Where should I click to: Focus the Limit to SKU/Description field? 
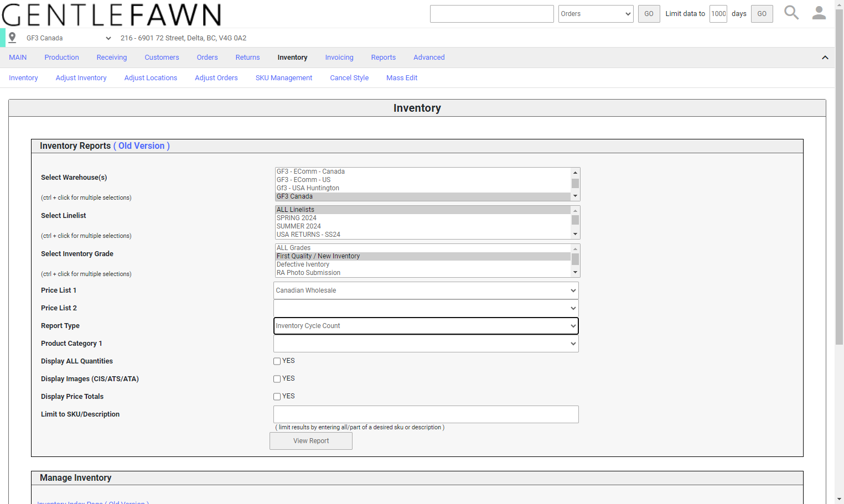[426, 414]
